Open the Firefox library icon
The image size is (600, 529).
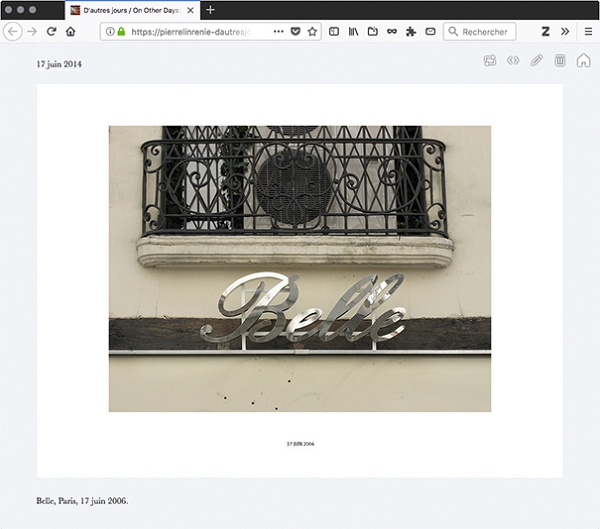[353, 32]
